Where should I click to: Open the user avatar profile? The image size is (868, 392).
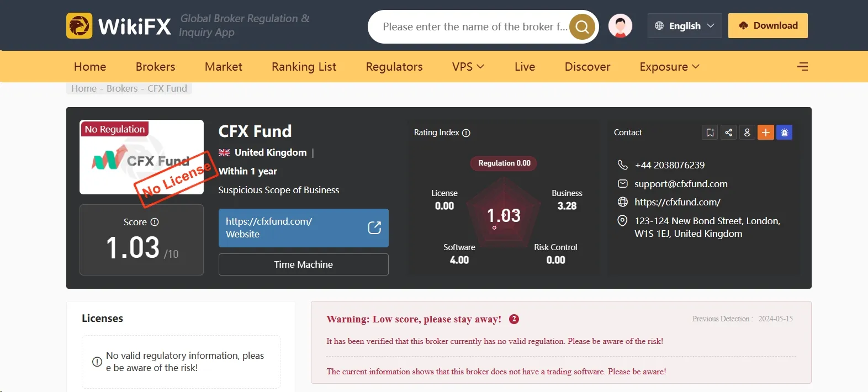(621, 26)
